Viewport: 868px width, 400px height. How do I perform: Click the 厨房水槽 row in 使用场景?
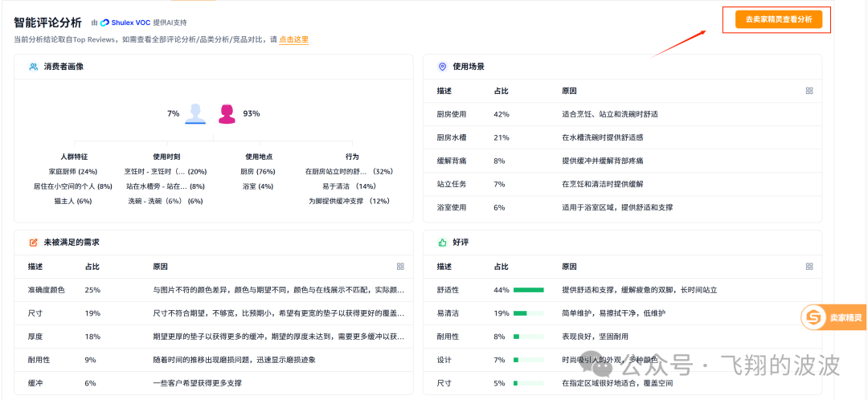[x=622, y=137]
